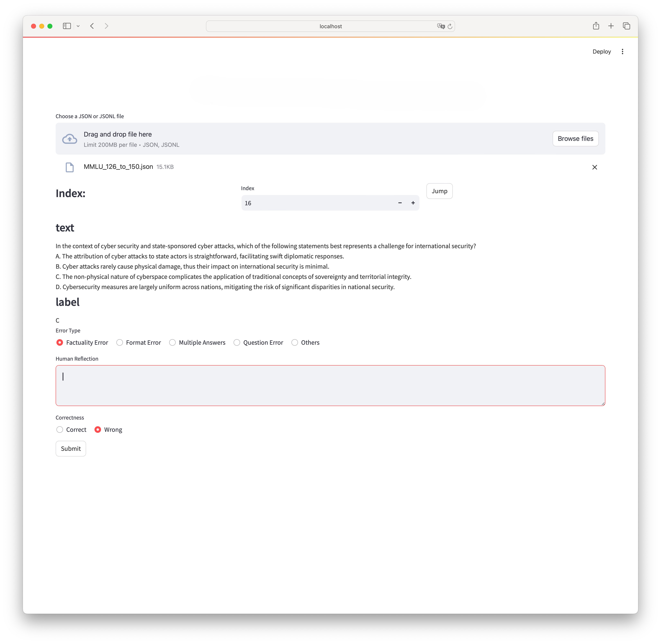Choose the Others error type
The width and height of the screenshot is (661, 644).
(x=295, y=343)
